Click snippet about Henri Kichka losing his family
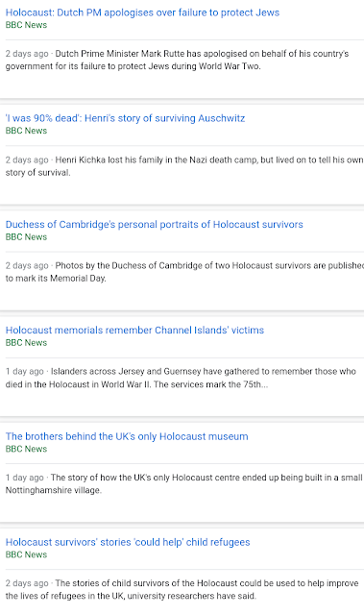The height and width of the screenshot is (615, 364). pos(184,166)
